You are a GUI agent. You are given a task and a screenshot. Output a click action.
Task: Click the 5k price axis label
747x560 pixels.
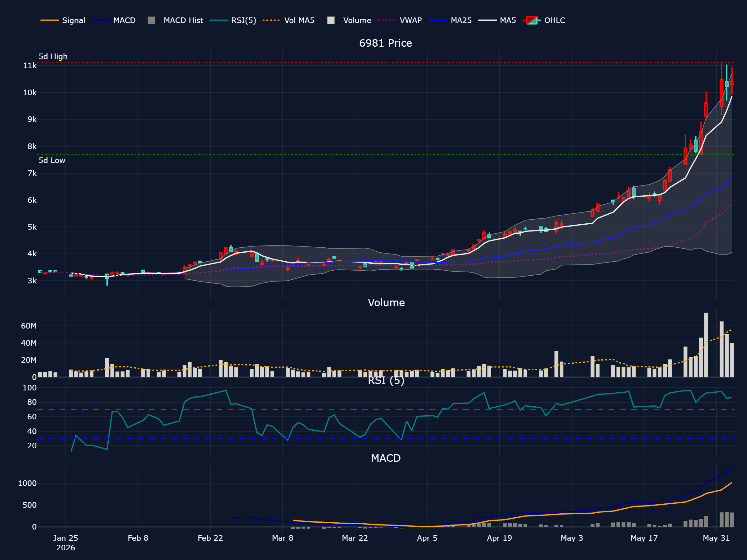coord(32,227)
